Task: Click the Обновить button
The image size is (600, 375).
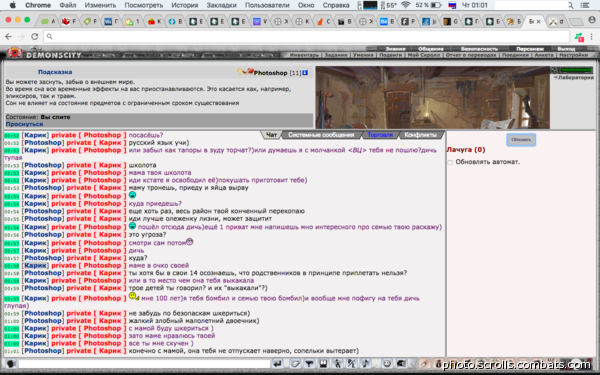Action: coord(521,140)
